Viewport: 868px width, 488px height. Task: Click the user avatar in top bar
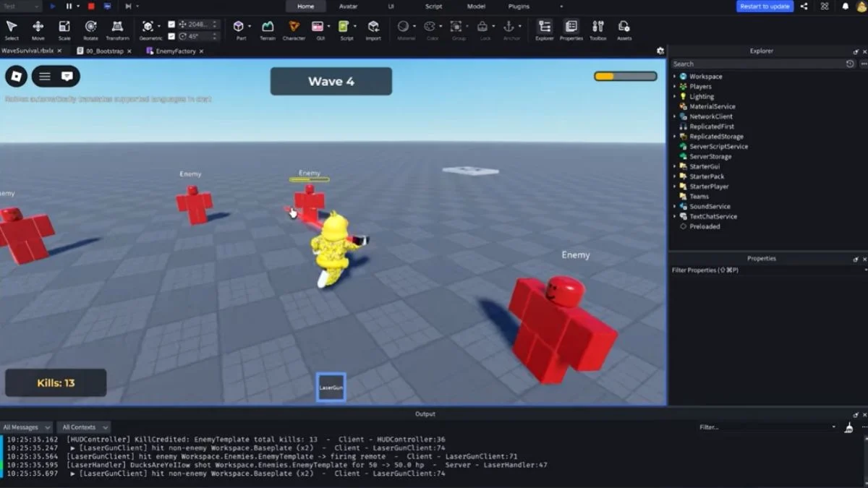(x=862, y=6)
